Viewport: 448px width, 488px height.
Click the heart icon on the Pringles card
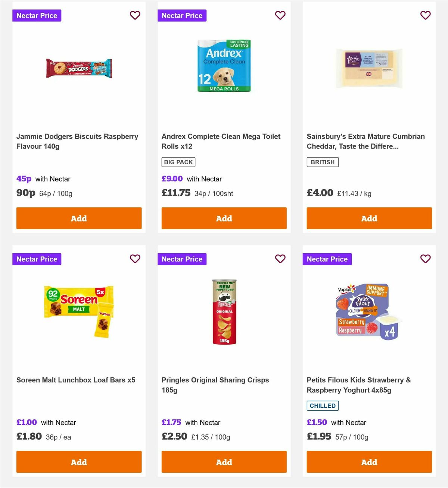pos(280,259)
